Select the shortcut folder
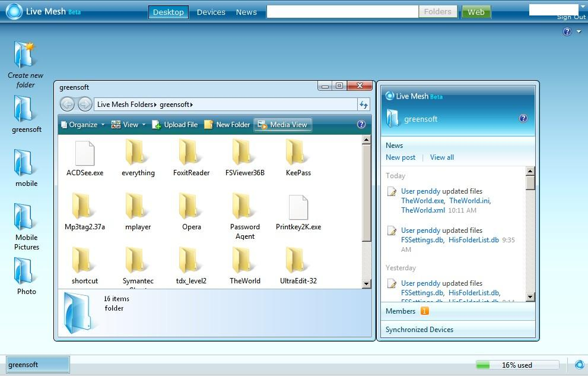588x376 pixels. (x=85, y=267)
